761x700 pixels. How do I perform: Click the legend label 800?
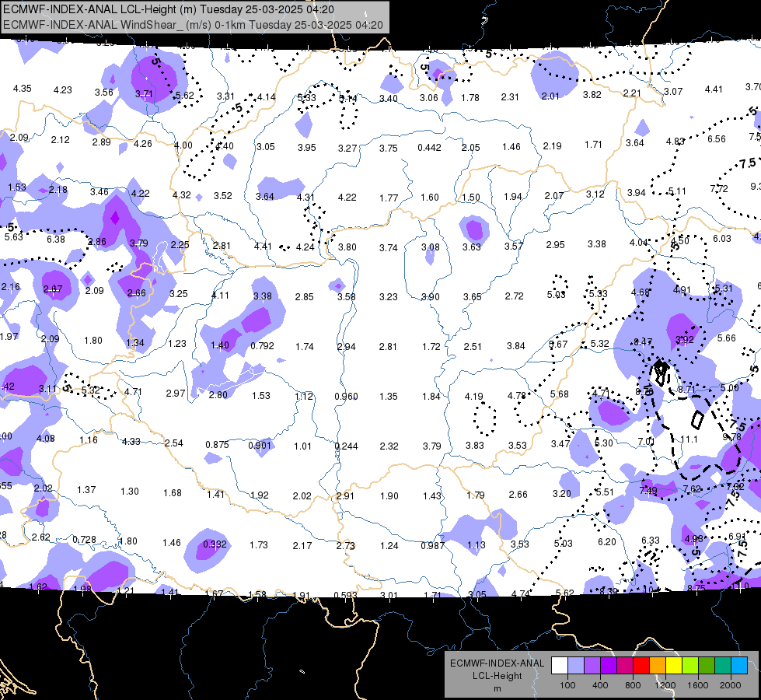click(633, 685)
